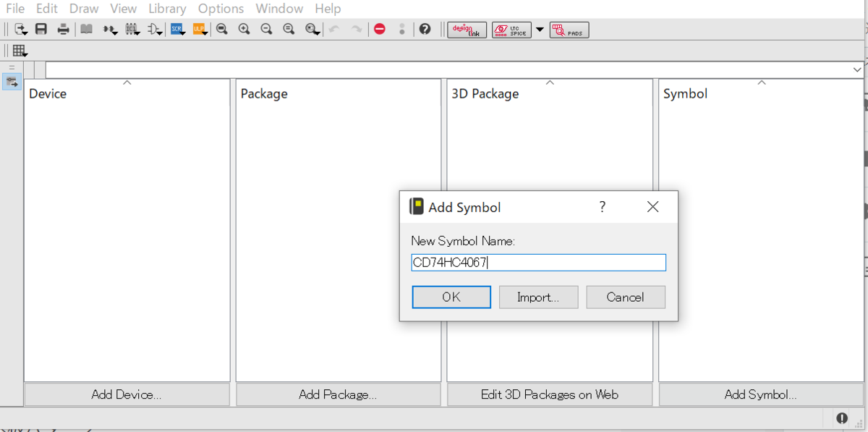Open the Help menu
Viewport: 868px width, 432px height.
click(328, 9)
